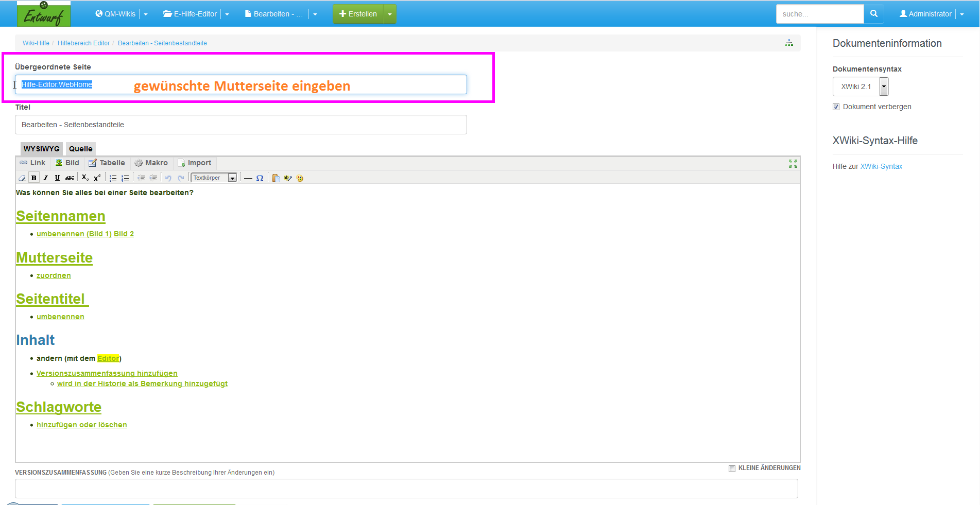980x505 pixels.
Task: Open the fullscreen editor mode icon
Action: pos(793,164)
